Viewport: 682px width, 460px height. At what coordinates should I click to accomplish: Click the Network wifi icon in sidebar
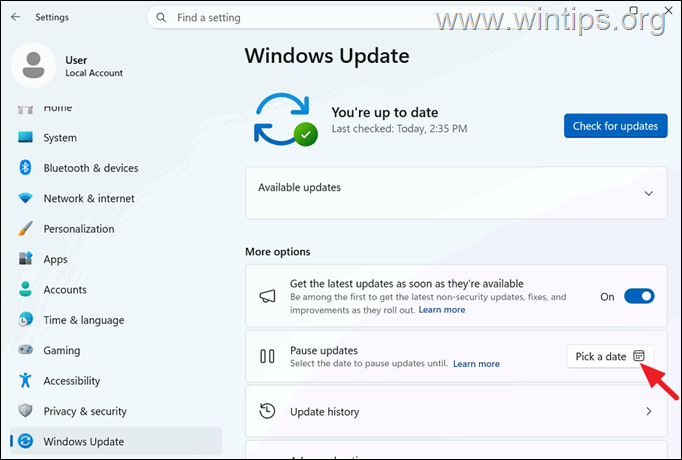point(25,198)
